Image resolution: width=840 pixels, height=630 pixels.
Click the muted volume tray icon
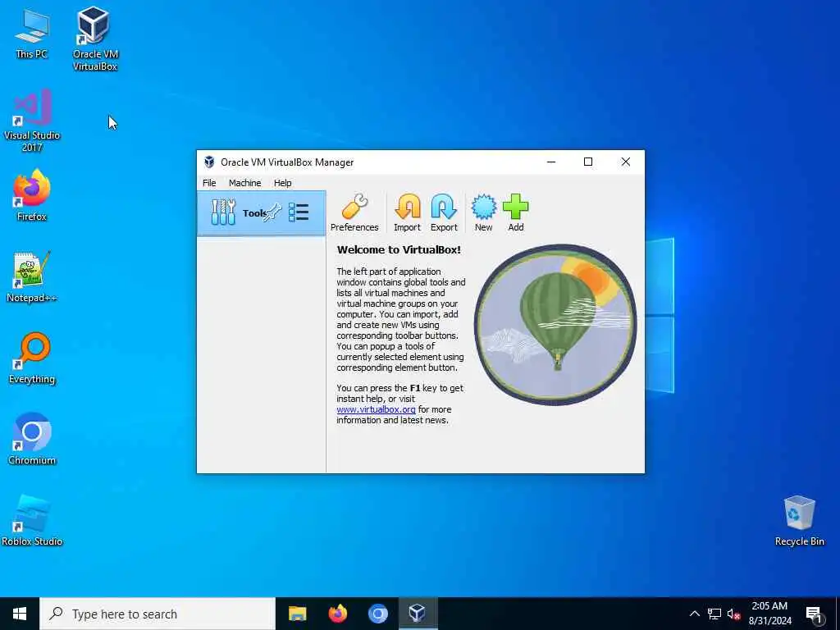734,614
